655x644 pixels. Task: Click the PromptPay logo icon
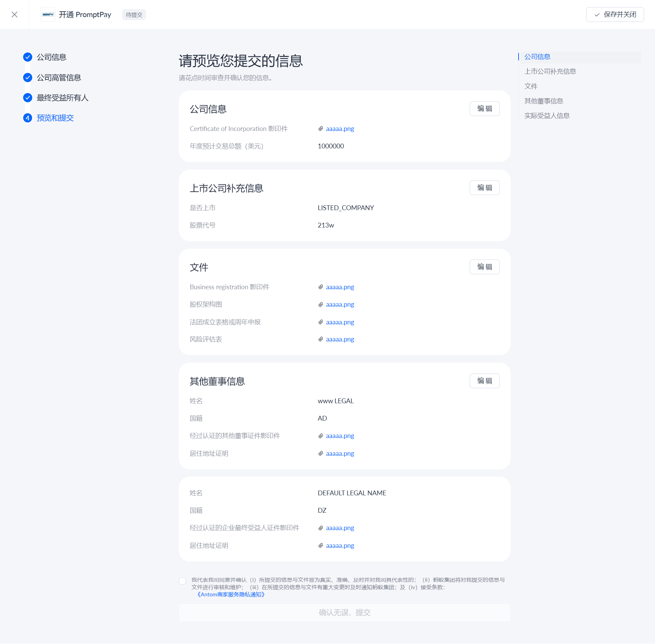point(48,14)
